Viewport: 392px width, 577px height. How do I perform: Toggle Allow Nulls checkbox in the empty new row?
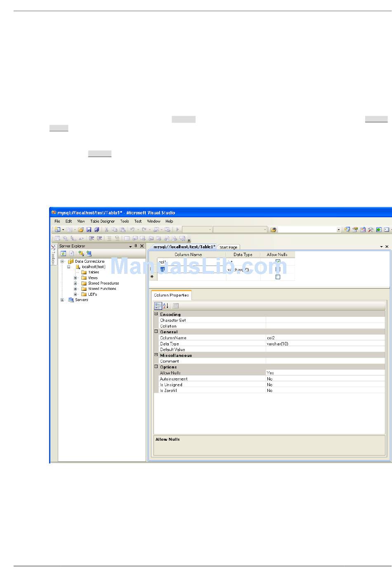(x=278, y=277)
